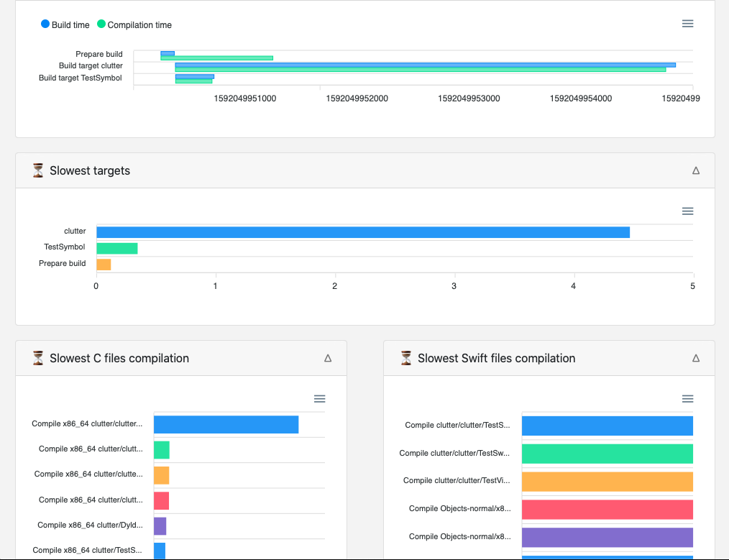Open the timeline chart hamburger menu
The width and height of the screenshot is (729, 560).
pos(687,24)
